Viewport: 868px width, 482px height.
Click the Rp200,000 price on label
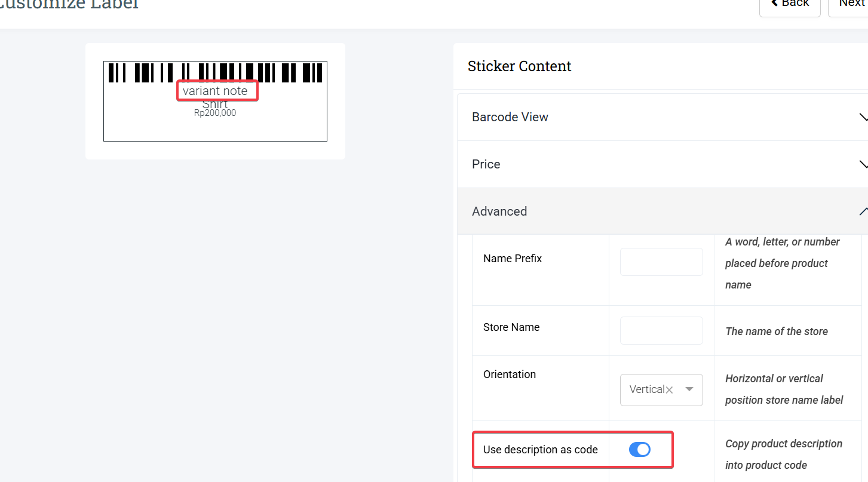tap(215, 113)
